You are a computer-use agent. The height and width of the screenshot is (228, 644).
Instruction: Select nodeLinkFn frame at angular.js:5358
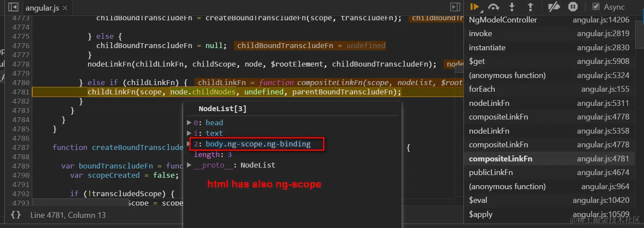coord(549,131)
